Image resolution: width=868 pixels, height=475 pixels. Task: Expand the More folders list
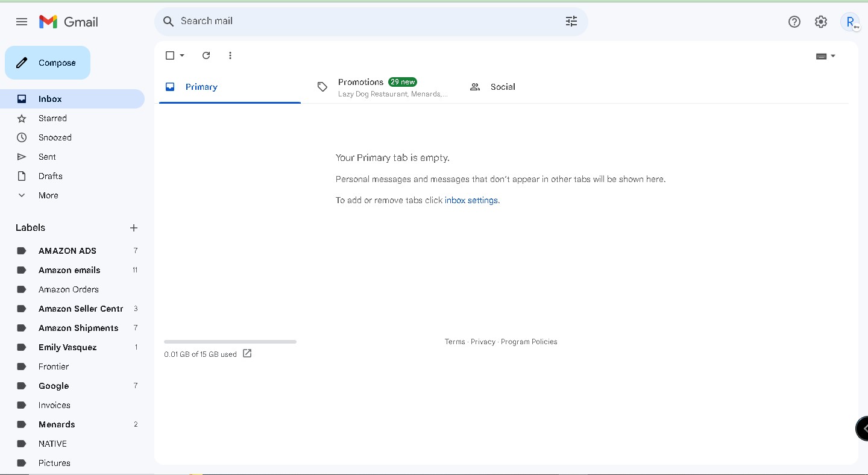point(72,195)
